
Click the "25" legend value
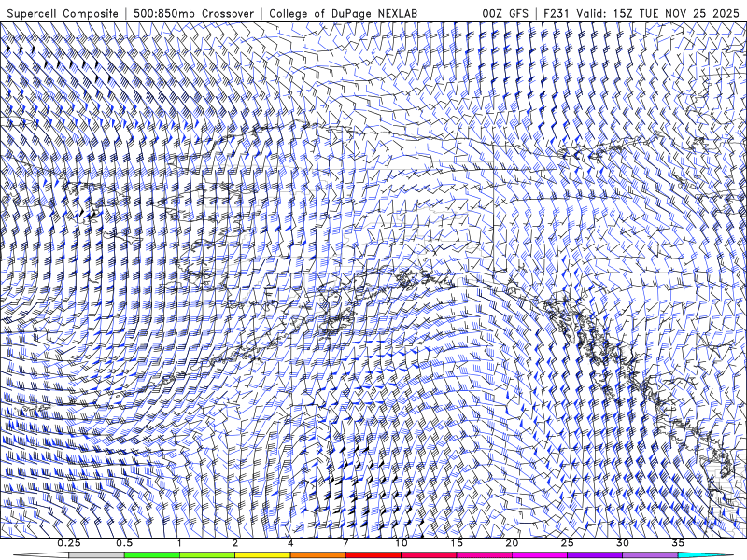tap(567, 543)
